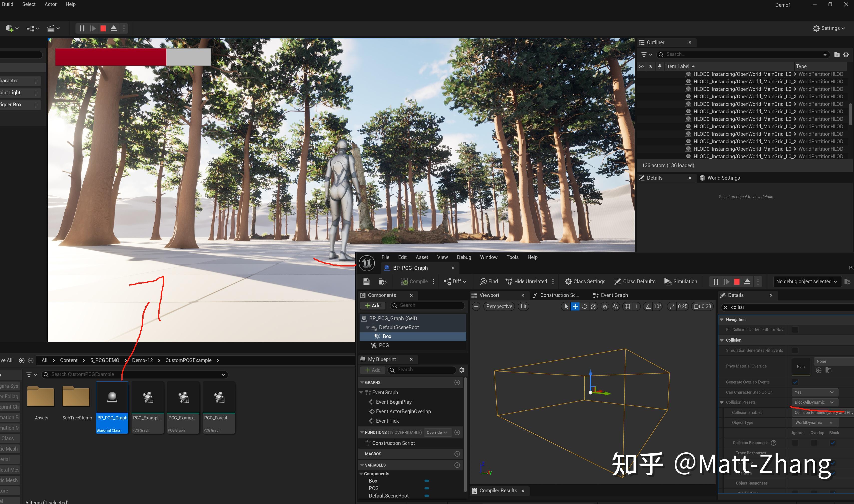Image resolution: width=854 pixels, height=504 pixels.
Task: Collapse the Navigation section in Details
Action: [722, 319]
